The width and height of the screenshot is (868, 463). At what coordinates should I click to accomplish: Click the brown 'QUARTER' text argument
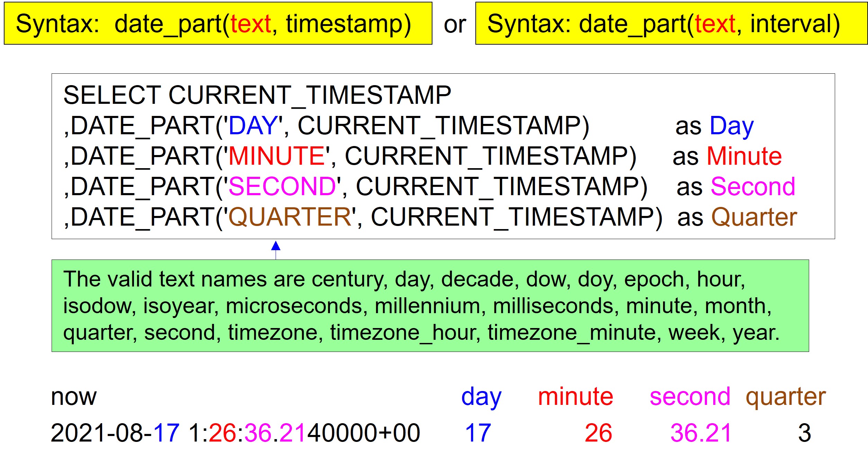[290, 217]
